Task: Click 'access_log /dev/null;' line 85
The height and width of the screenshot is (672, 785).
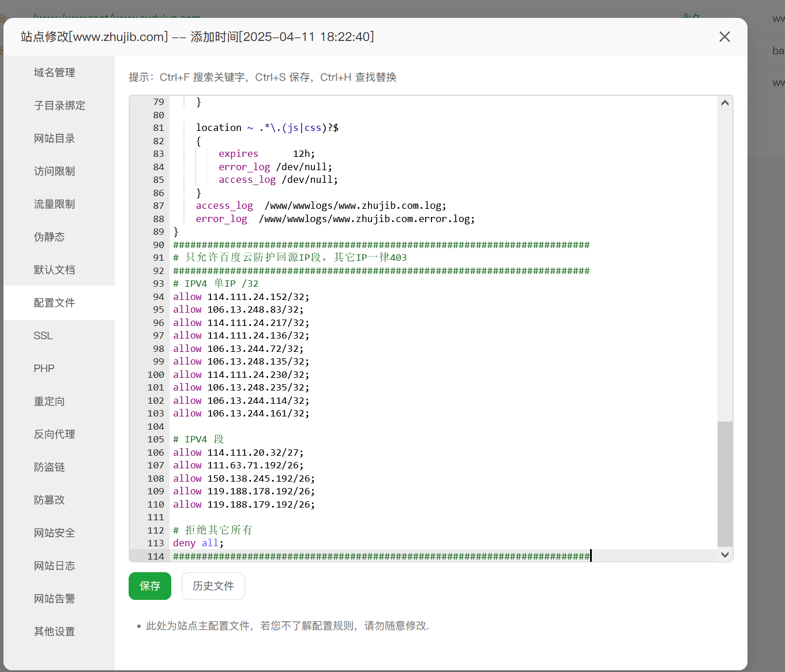Action: tap(279, 180)
